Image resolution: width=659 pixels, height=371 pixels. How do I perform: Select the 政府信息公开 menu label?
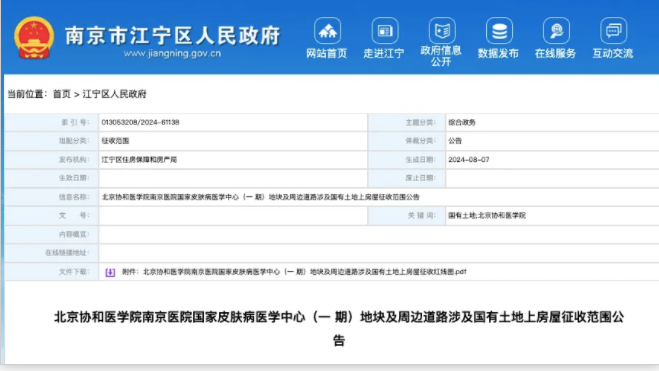coord(441,56)
